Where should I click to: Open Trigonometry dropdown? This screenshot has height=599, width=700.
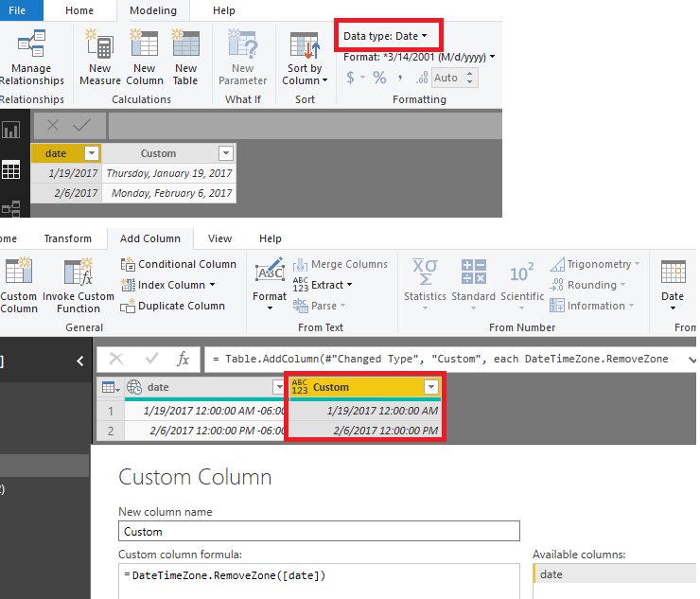coord(595,264)
